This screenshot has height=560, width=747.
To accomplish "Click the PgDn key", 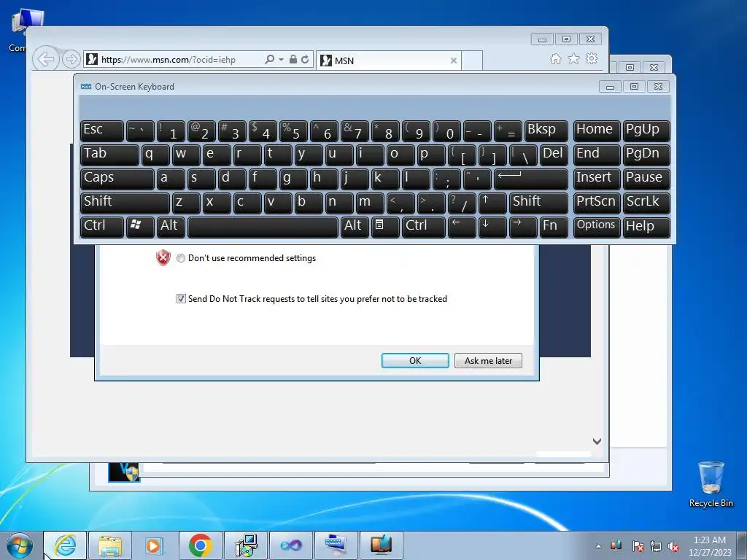I will click(x=646, y=155).
